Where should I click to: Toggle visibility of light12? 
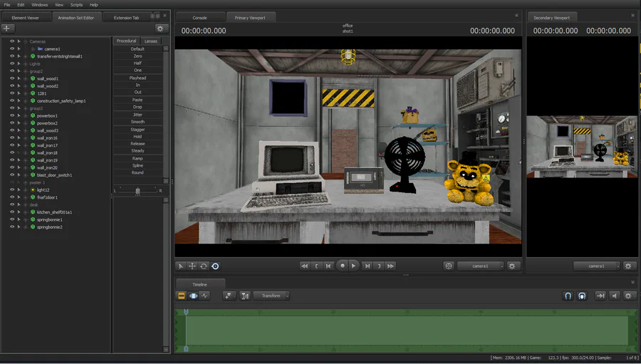(12, 189)
